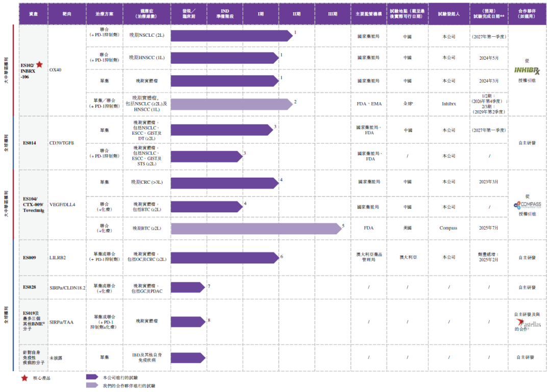Click the light purple legend arrow
The height and width of the screenshot is (392, 551).
(x=92, y=385)
